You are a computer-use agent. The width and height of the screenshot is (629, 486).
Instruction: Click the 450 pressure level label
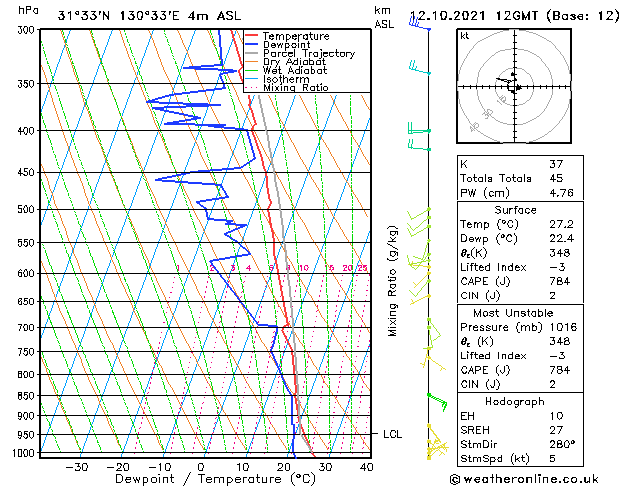click(28, 173)
